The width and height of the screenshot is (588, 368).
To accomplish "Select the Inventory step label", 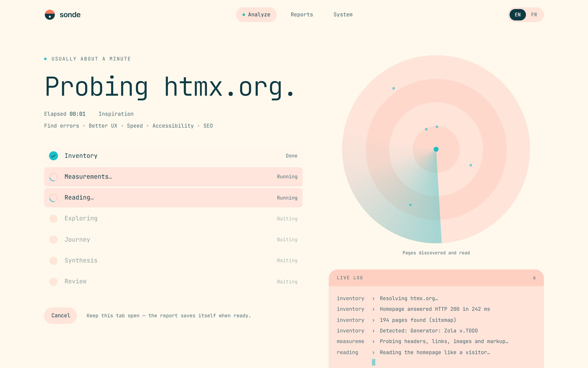I will pyautogui.click(x=81, y=156).
